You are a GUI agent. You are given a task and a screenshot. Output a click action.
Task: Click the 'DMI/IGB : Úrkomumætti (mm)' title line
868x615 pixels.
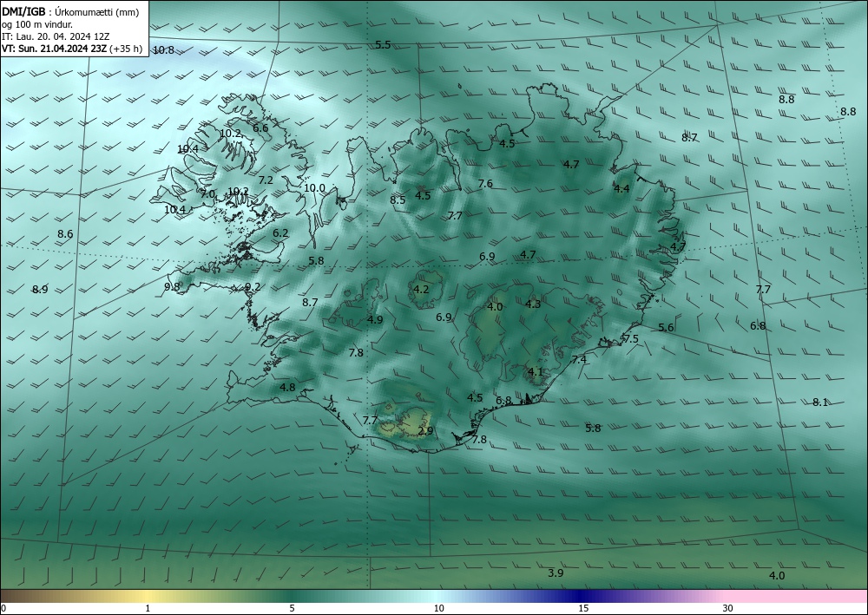[70, 11]
